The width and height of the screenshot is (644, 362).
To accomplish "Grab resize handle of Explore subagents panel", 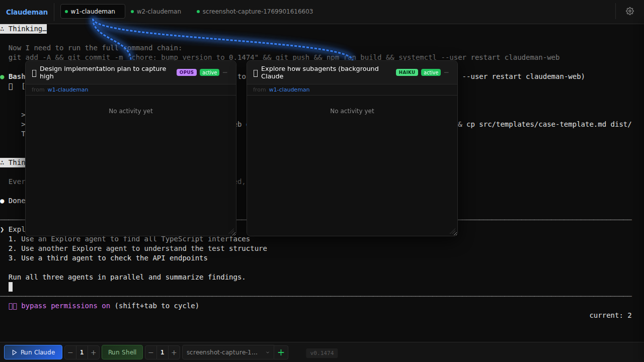I will pos(453,232).
